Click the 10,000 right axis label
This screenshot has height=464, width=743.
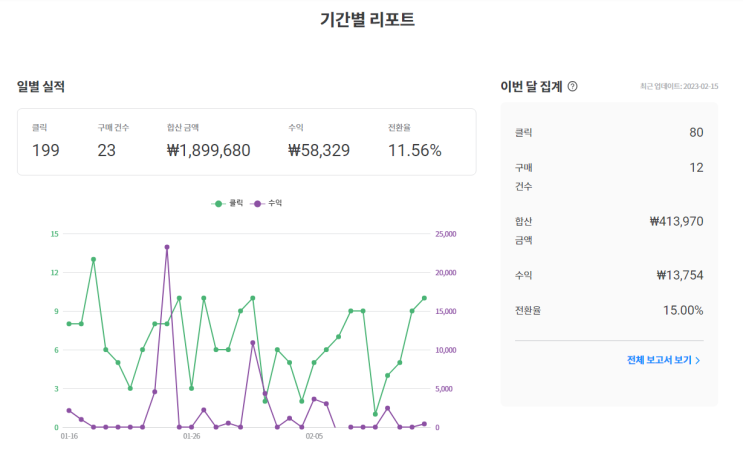point(446,350)
